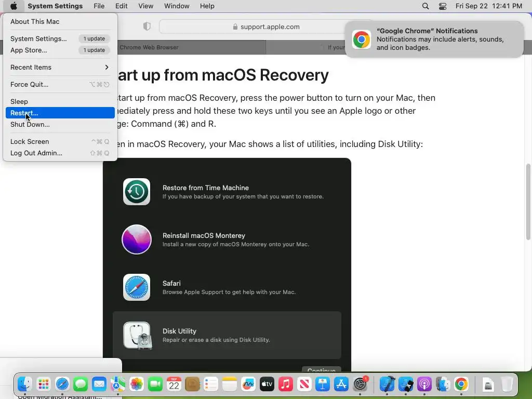Open the Help menu
Screen dimensions: 532x399
pos(207,6)
